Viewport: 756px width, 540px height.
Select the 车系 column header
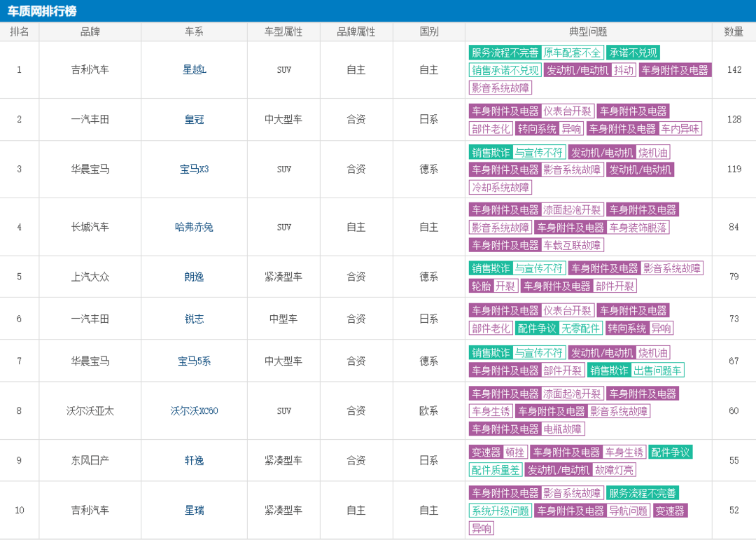(x=195, y=32)
